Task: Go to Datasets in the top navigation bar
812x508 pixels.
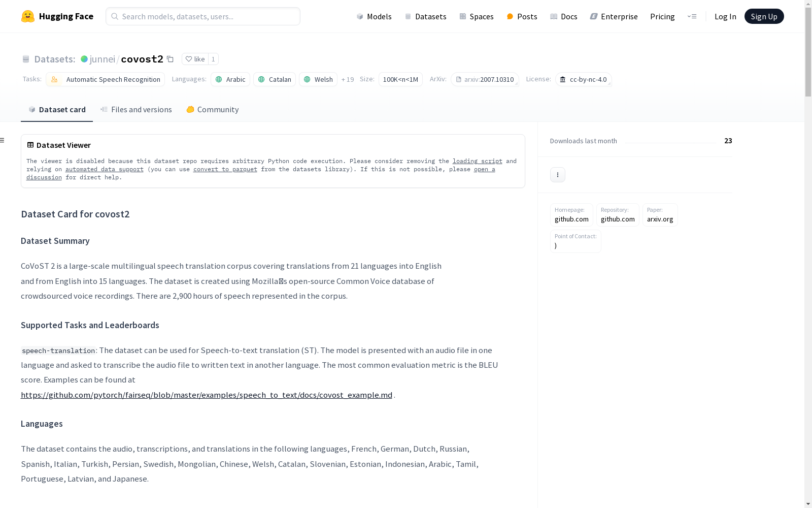Action: pos(425,16)
